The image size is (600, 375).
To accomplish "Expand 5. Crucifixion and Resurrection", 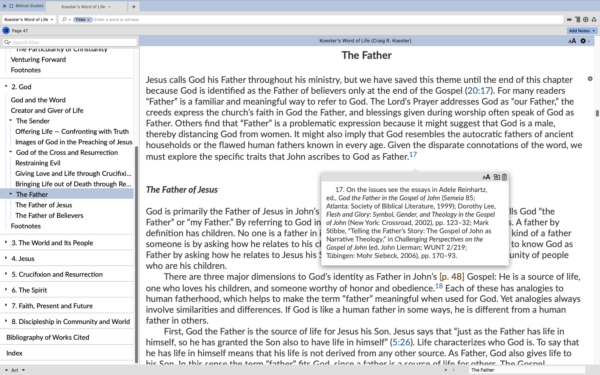I will (x=6, y=274).
